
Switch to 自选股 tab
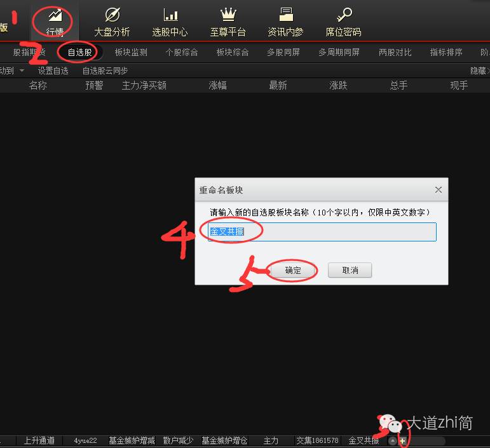(80, 52)
